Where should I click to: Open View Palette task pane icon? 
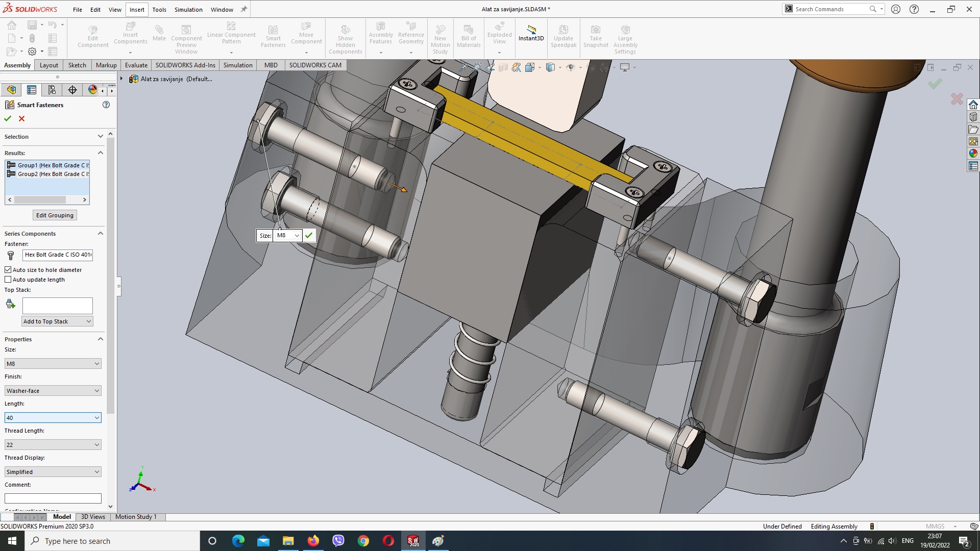pyautogui.click(x=973, y=141)
